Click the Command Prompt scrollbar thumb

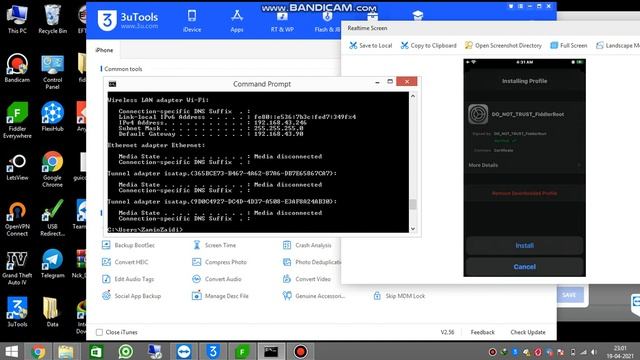point(413,204)
